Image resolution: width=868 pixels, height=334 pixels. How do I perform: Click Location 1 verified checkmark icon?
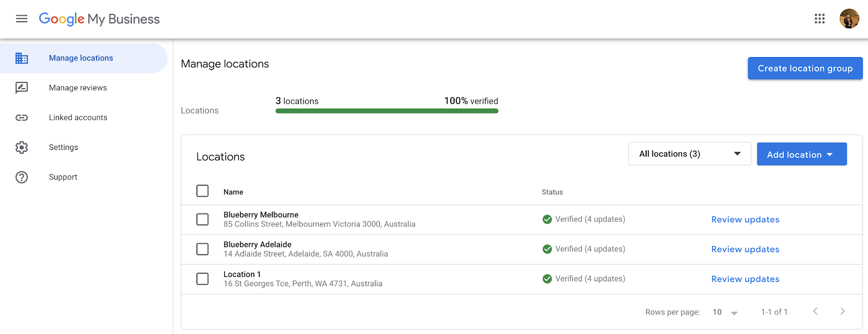coord(547,279)
